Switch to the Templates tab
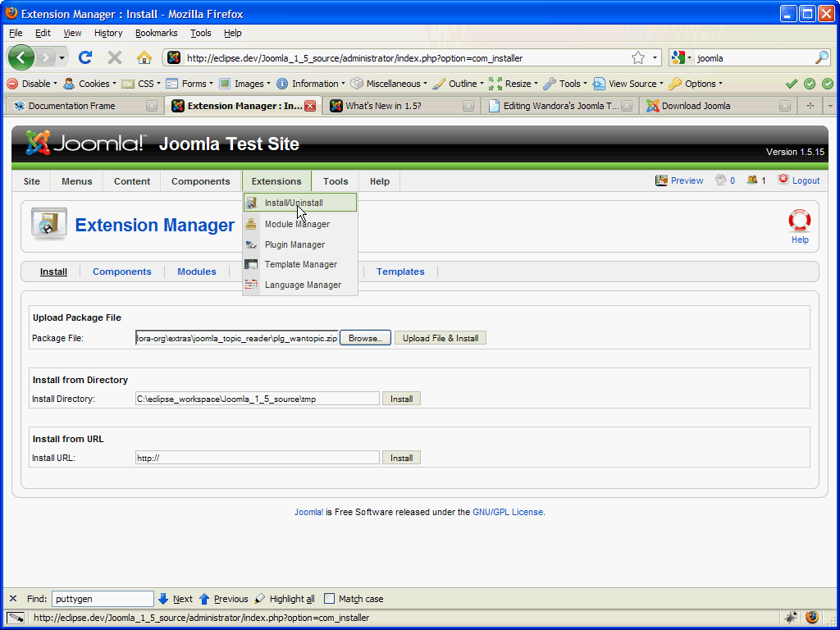The width and height of the screenshot is (840, 630). tap(399, 271)
